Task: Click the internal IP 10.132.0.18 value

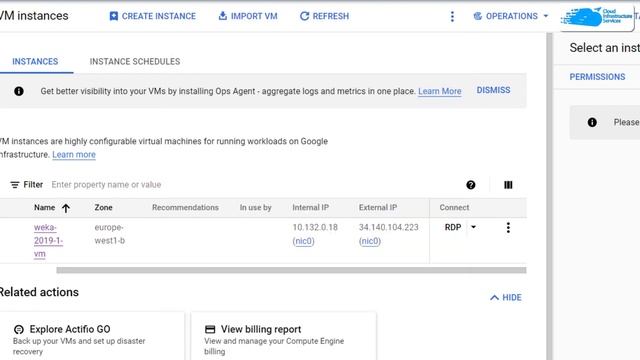Action: click(315, 227)
